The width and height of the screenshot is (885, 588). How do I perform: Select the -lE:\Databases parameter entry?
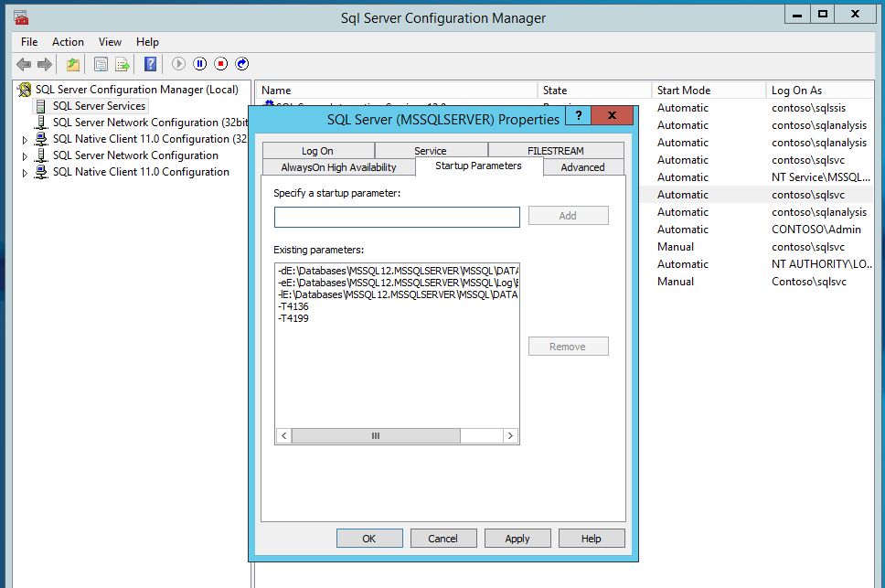[x=398, y=294]
